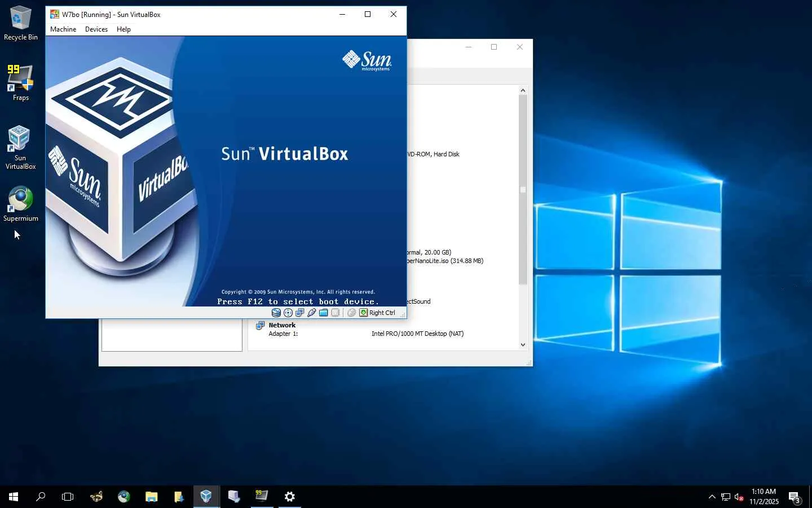Image resolution: width=812 pixels, height=508 pixels.
Task: Switch to Fraps from the taskbar
Action: (x=262, y=497)
